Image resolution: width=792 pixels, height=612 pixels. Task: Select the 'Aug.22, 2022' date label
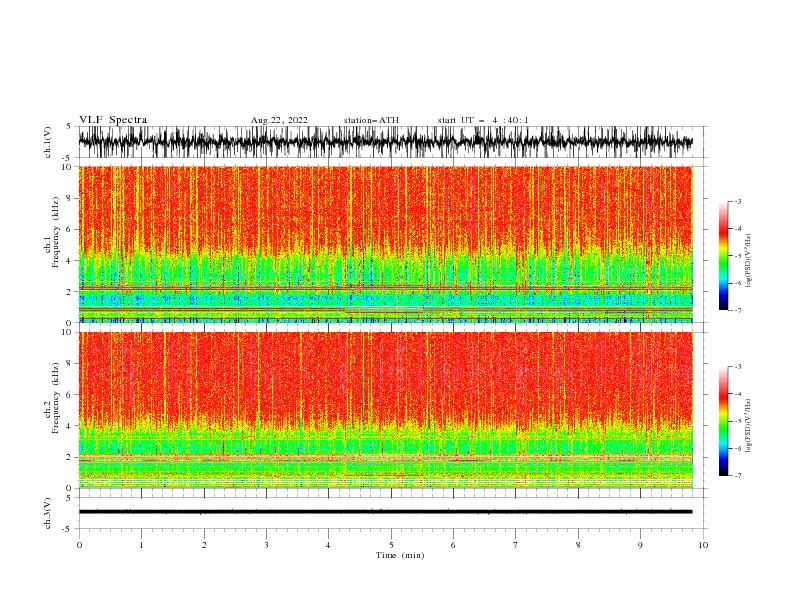pos(279,120)
